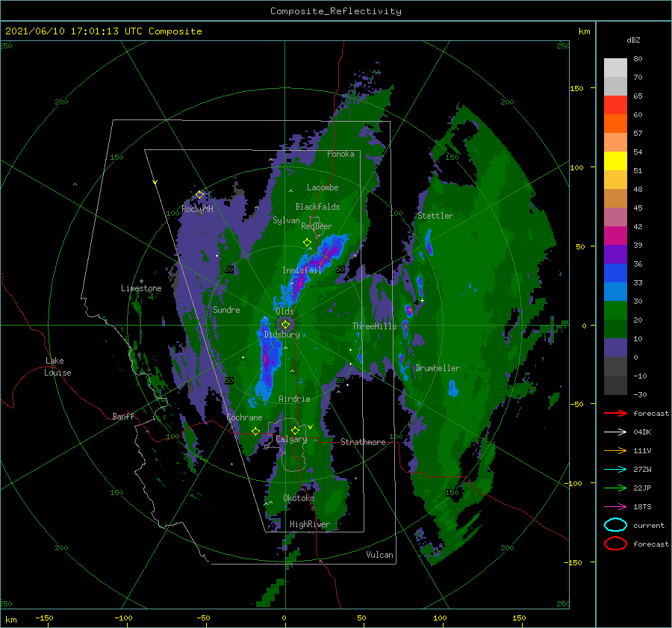
Task: Click the yellow diamond marker above Calgary
Action: coord(295,430)
